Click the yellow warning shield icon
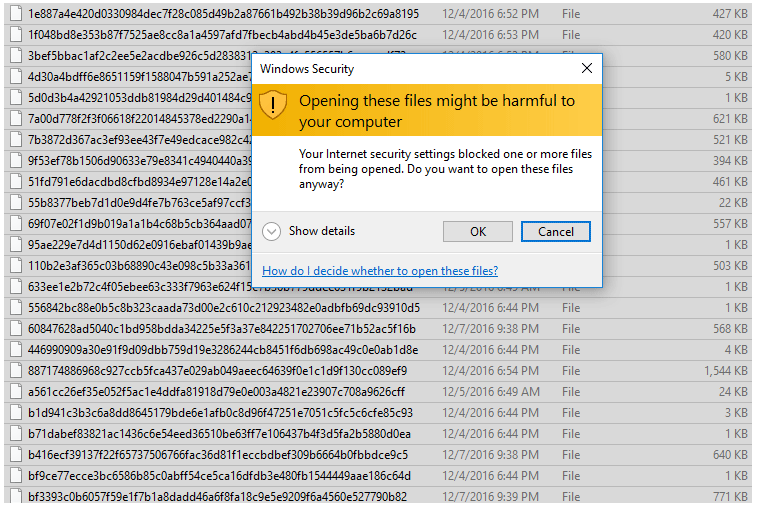The image size is (760, 508). tap(273, 105)
